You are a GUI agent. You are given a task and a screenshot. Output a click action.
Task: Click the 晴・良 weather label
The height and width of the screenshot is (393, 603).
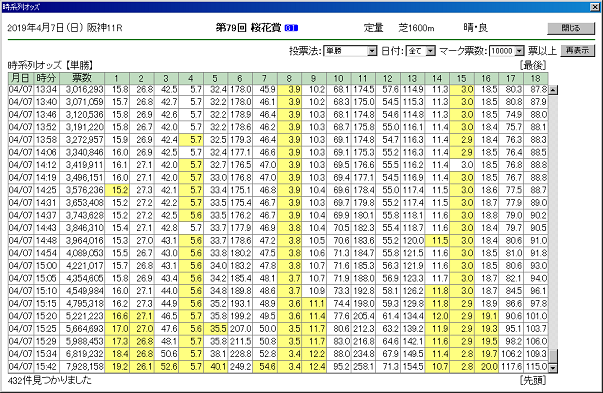[x=475, y=28]
